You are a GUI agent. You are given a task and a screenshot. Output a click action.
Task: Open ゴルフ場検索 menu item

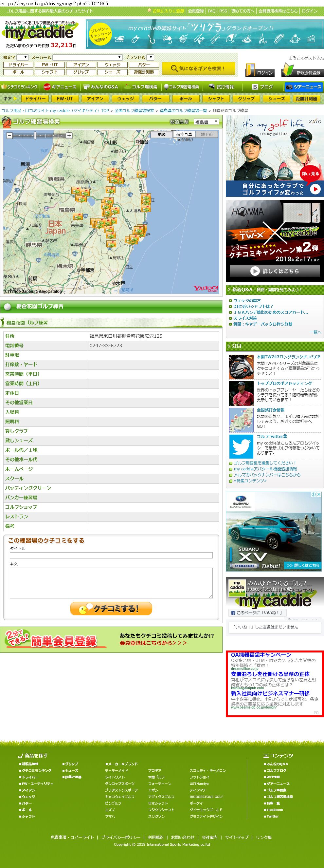tap(141, 86)
